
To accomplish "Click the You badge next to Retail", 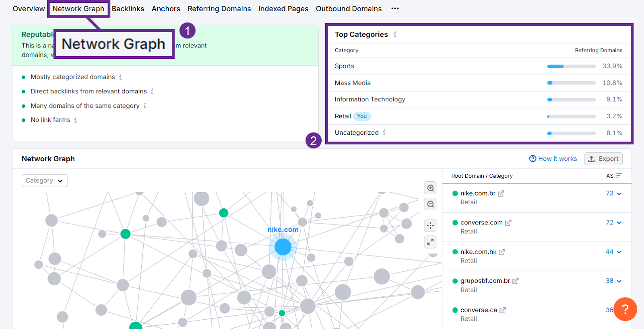I will pos(362,116).
